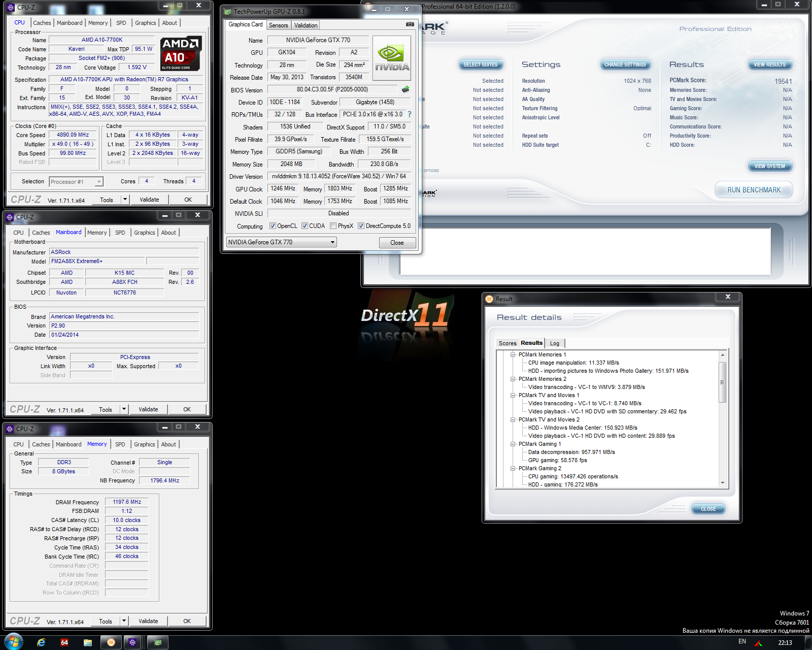The image size is (812, 650).
Task: Close the GPU-Z window with Close button
Action: 397,243
